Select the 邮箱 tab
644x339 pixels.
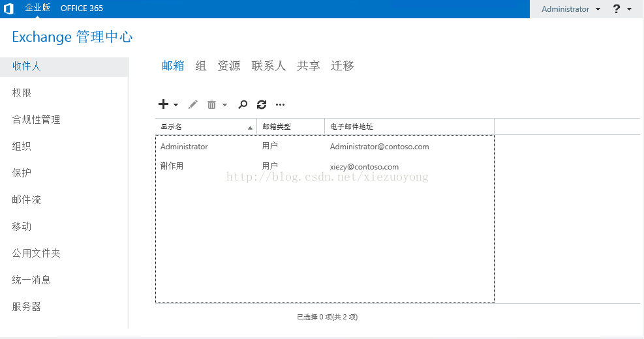point(173,66)
